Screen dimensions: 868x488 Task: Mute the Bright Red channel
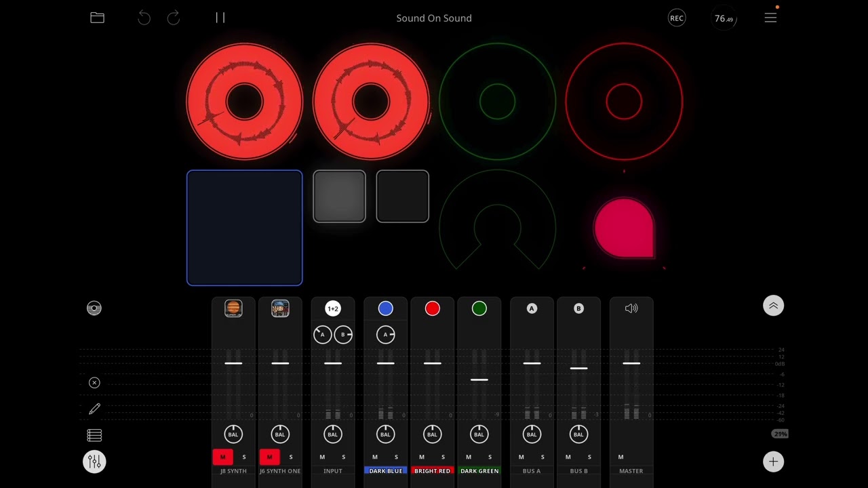tap(422, 457)
